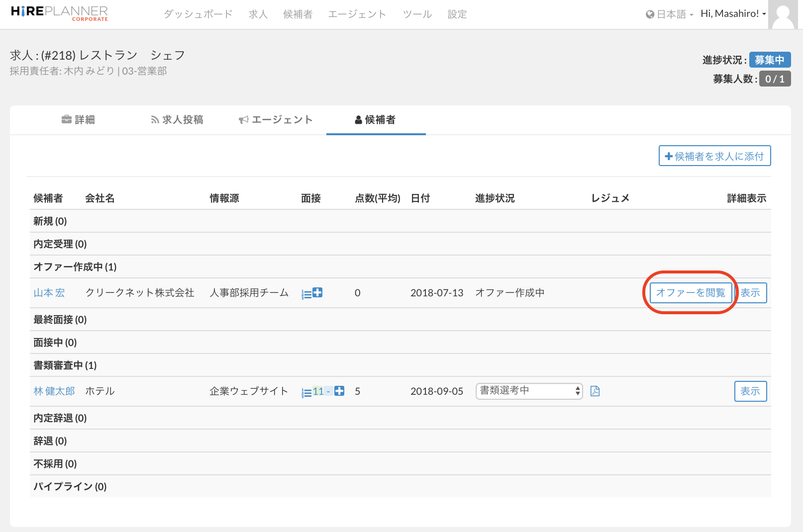Click the HirePlanner Corporate logo
The image size is (803, 532).
click(x=59, y=13)
